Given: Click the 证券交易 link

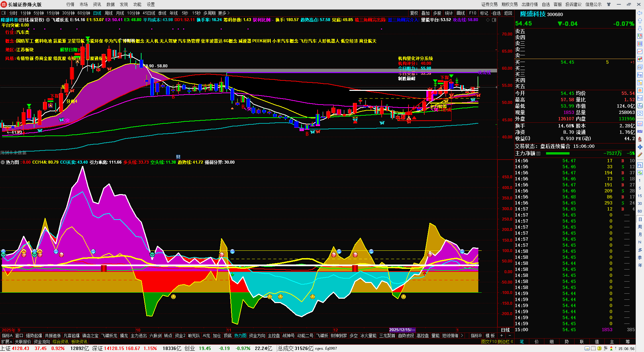Looking at the screenshot, I should coord(489,4).
